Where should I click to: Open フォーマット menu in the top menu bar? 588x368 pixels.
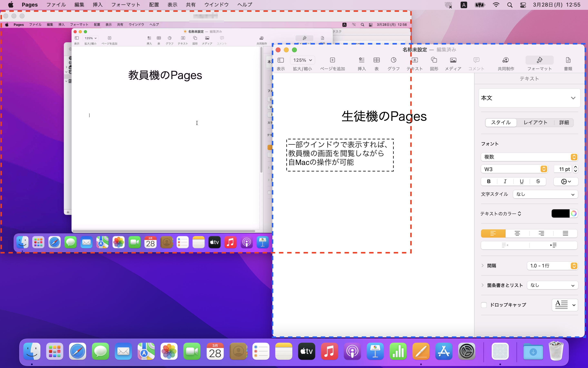tap(126, 5)
